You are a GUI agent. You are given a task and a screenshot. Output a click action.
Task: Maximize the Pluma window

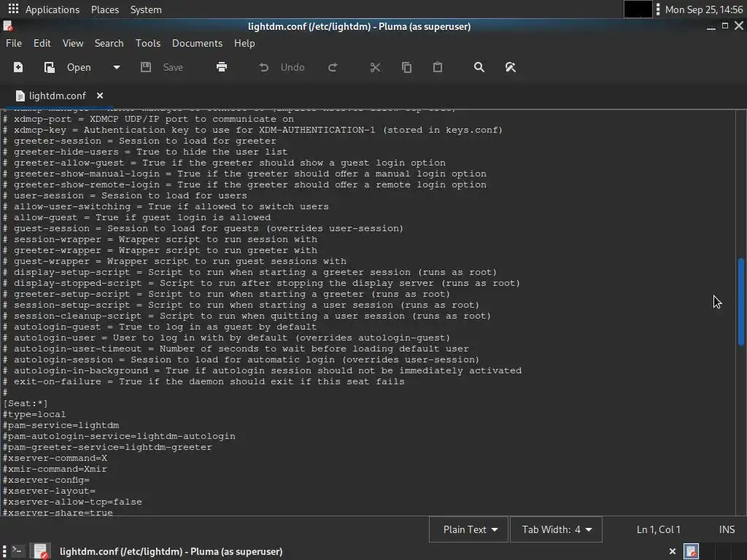[x=724, y=26]
